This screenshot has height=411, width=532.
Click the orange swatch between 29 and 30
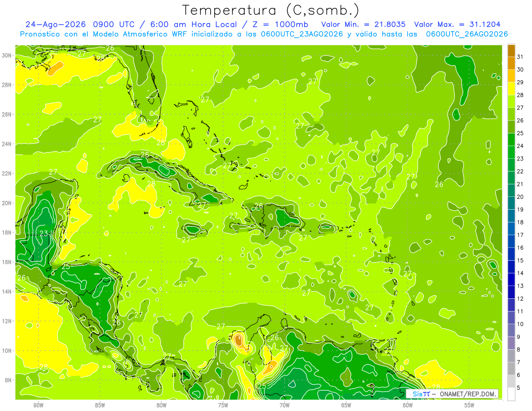coord(511,75)
